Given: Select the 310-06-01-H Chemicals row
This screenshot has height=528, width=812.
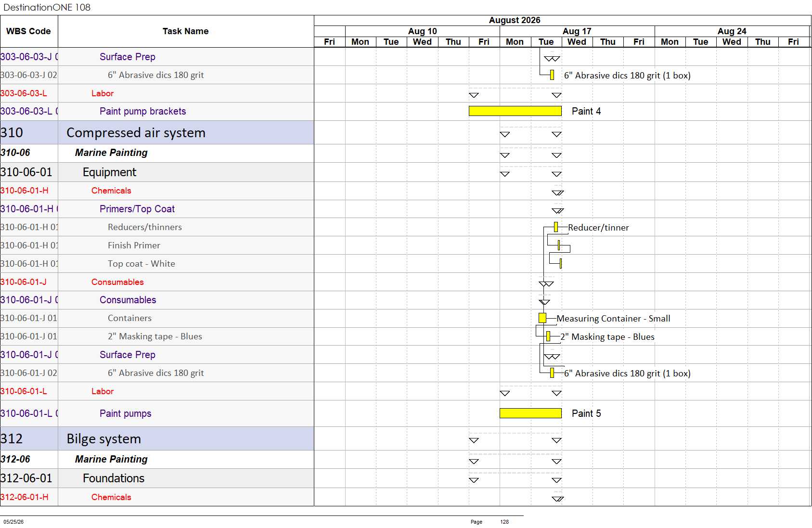Looking at the screenshot, I should [x=157, y=191].
